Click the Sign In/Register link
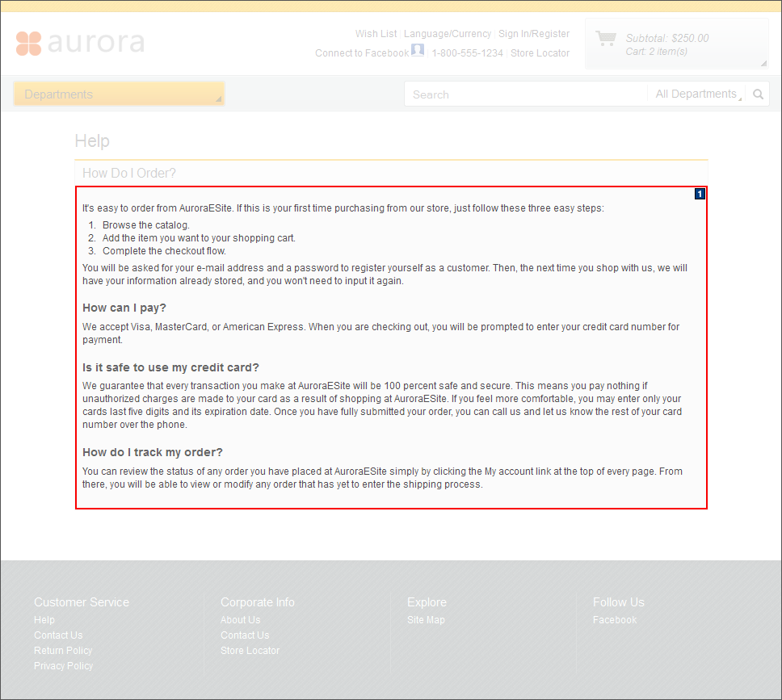Screen dimensions: 782x700 point(534,33)
